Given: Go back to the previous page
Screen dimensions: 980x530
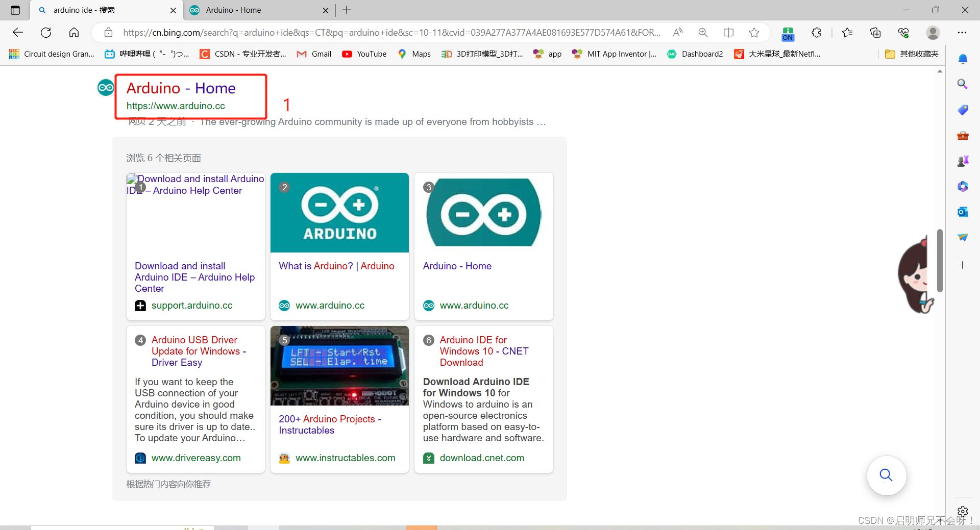Looking at the screenshot, I should point(18,33).
